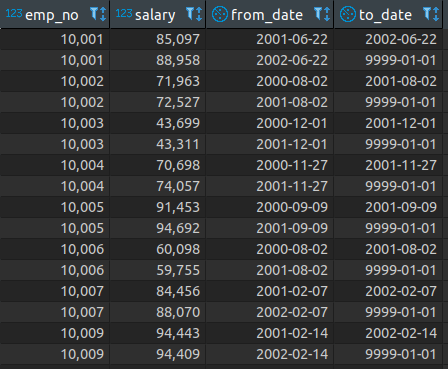Select to_date 2001-12-01
The height and width of the screenshot is (369, 448).
click(388, 123)
